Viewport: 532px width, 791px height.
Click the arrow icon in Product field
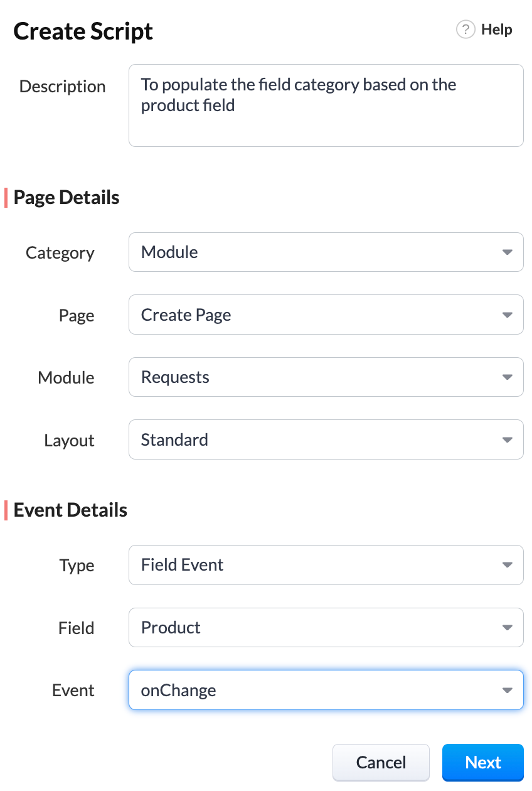(508, 628)
